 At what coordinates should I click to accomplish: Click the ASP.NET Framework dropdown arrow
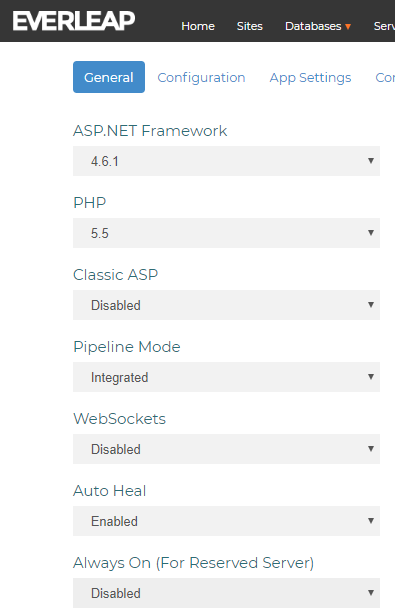point(371,160)
